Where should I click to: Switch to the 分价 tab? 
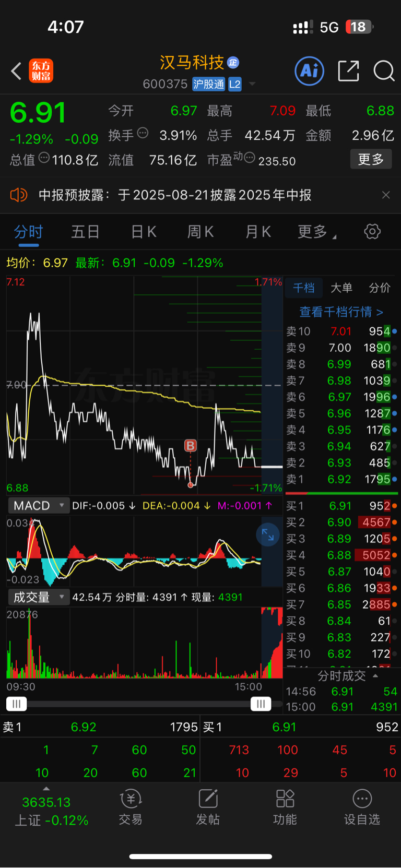[380, 288]
